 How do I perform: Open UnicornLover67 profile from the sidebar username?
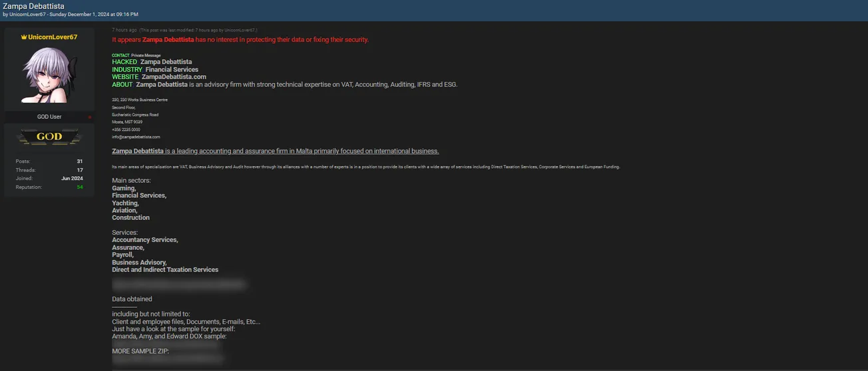point(53,37)
